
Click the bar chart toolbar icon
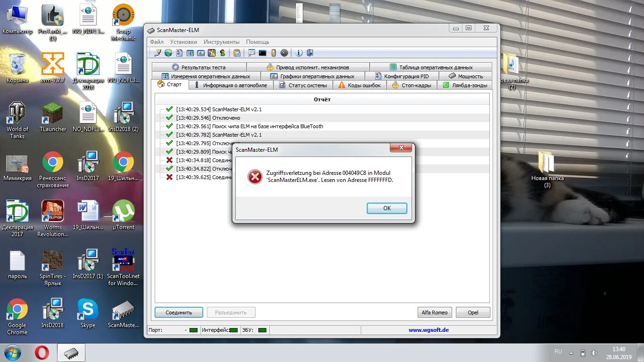(x=201, y=53)
